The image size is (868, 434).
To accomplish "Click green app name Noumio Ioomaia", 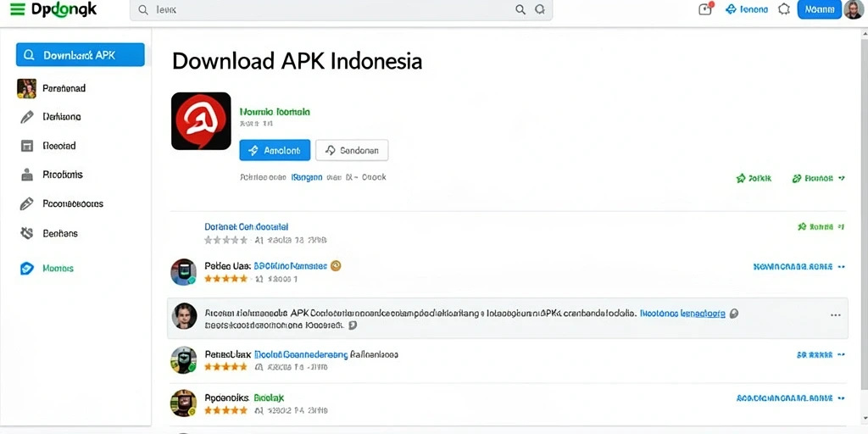I will click(x=275, y=112).
